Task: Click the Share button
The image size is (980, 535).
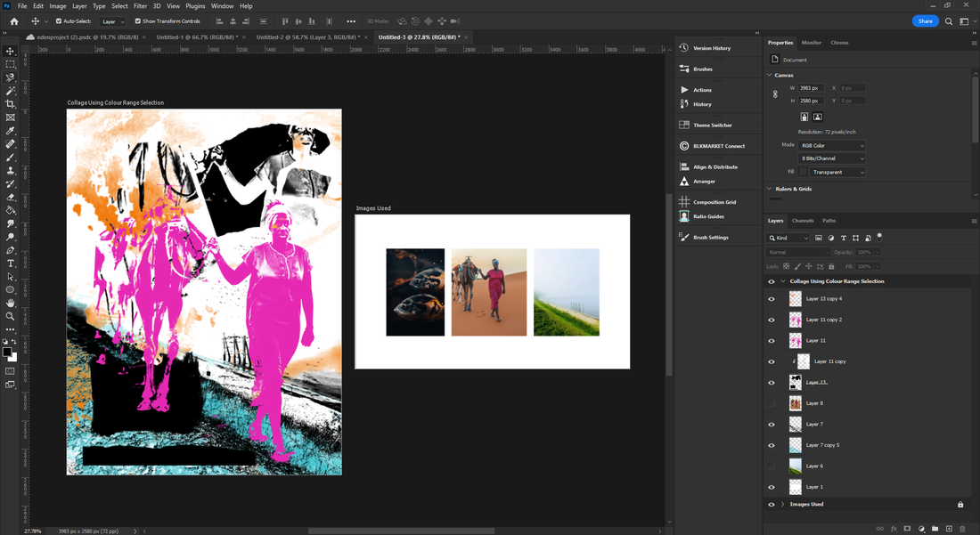Action: 925,21
